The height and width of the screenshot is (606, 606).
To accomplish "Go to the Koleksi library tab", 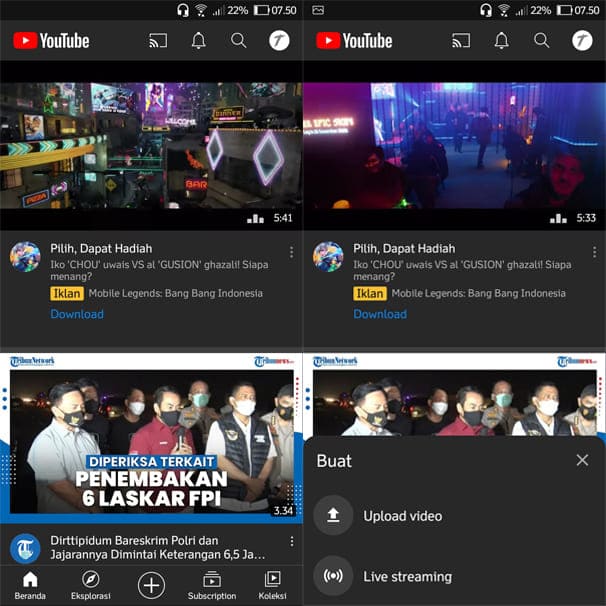I will [272, 585].
